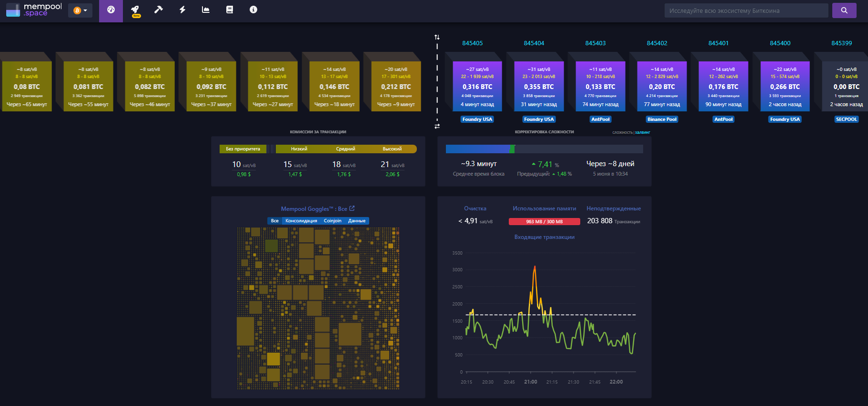
Task: Click AntPool tag under block 845401
Action: [723, 119]
